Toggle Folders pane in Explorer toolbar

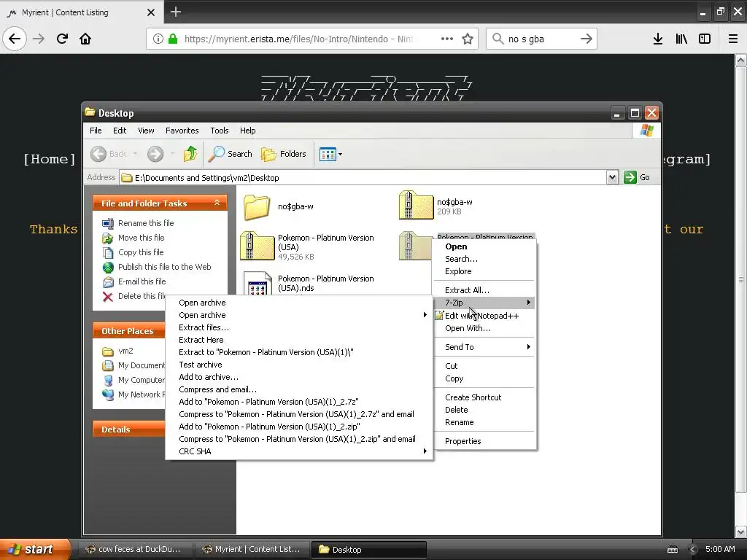coord(284,154)
